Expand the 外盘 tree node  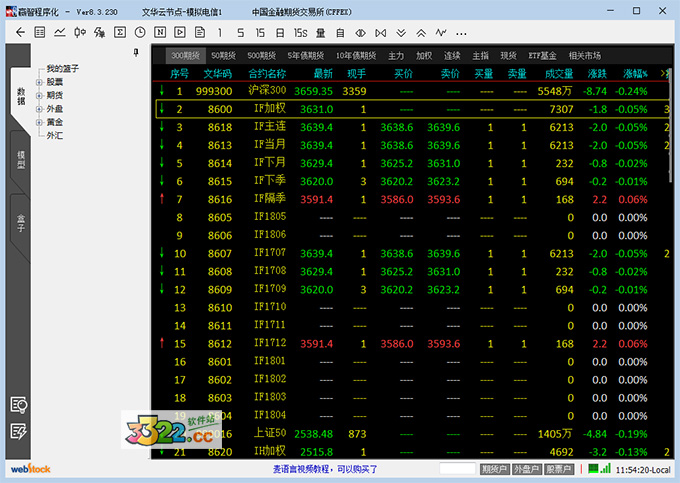[39, 109]
